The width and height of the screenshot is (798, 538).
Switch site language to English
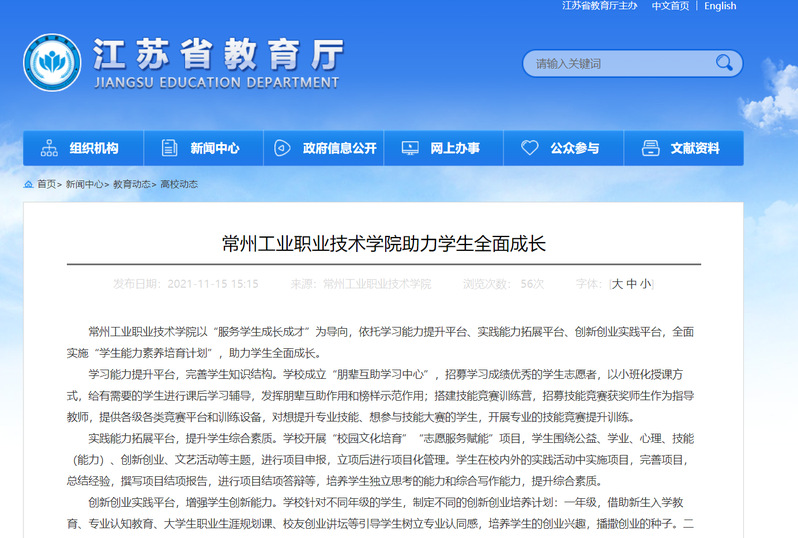pyautogui.click(x=720, y=6)
